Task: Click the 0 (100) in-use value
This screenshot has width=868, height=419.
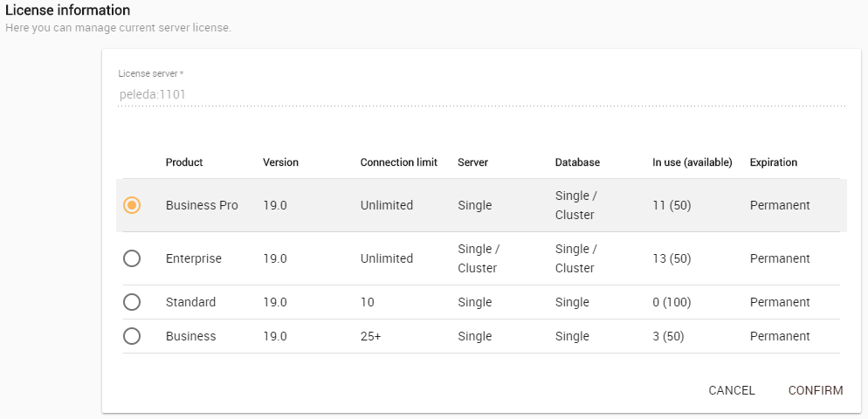Action: point(672,302)
